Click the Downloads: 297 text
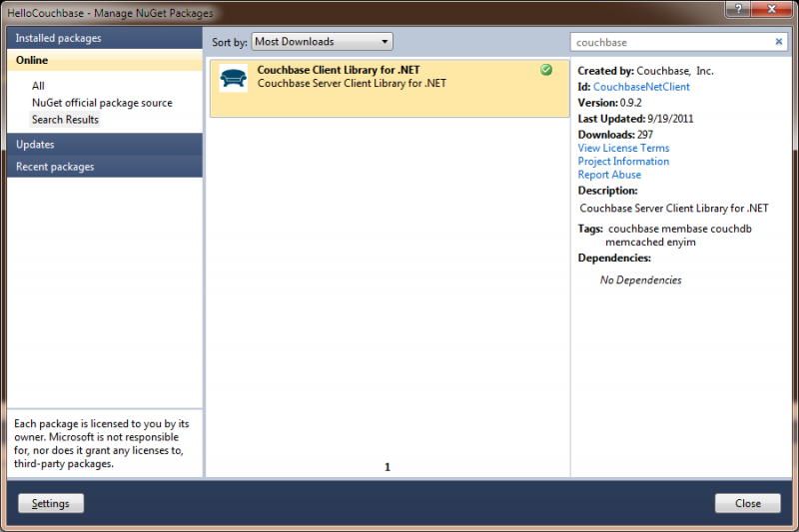 (615, 135)
